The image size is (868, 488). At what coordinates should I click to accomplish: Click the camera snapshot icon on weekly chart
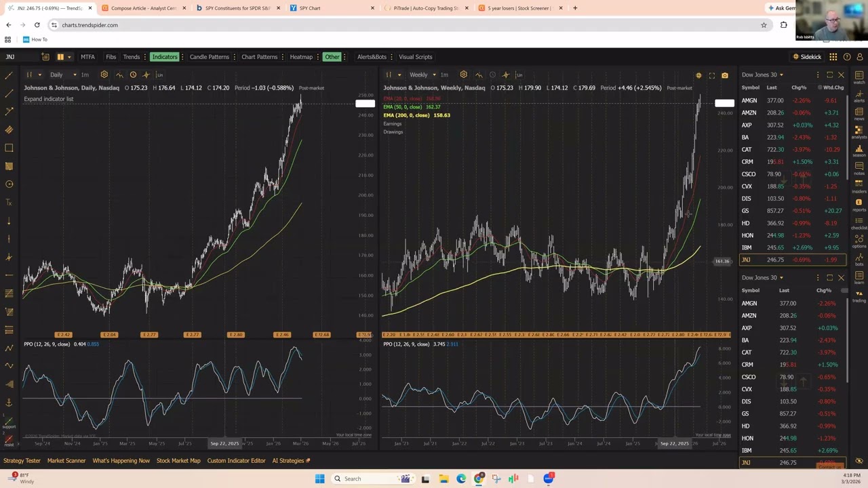click(724, 75)
